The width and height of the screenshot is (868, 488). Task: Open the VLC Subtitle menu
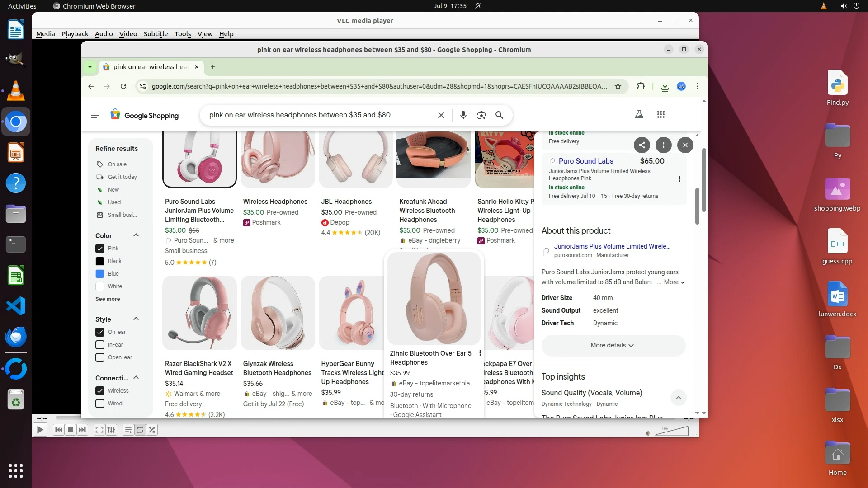156,34
